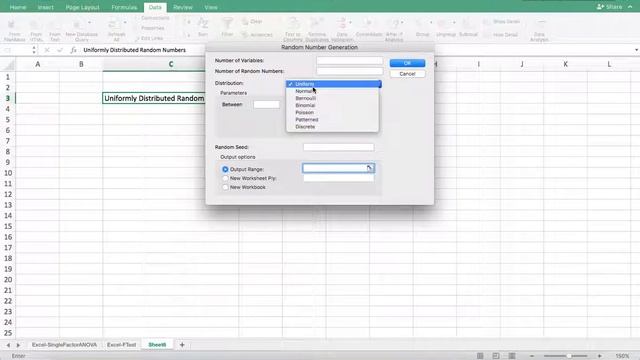Collapse the ribbon with the chevron
640x360 pixels.
pyautogui.click(x=630, y=7)
